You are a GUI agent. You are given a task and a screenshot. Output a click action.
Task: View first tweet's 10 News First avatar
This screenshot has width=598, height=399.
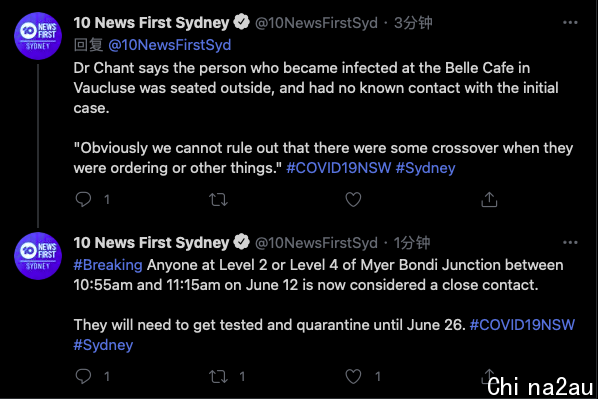pos(38,36)
